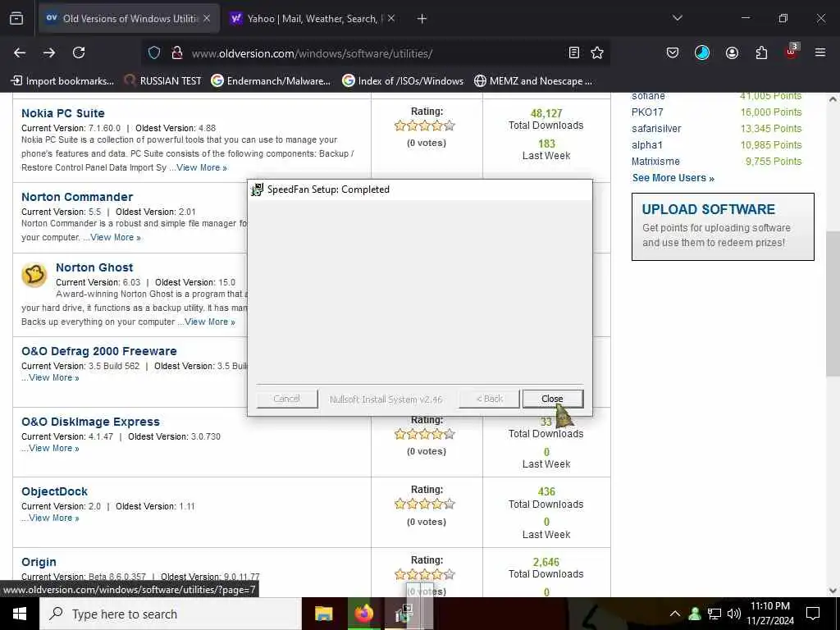Open user Matrixisme profile link
This screenshot has height=630, width=840.
click(x=655, y=162)
